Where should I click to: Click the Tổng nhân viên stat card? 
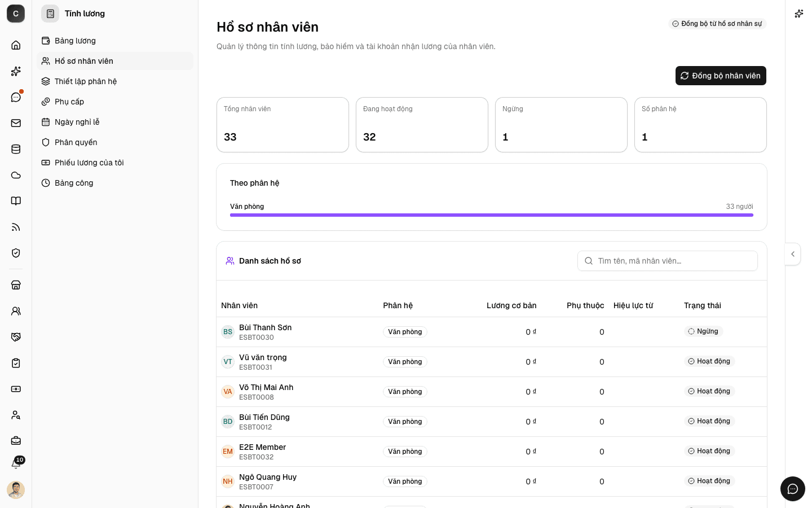(283, 125)
